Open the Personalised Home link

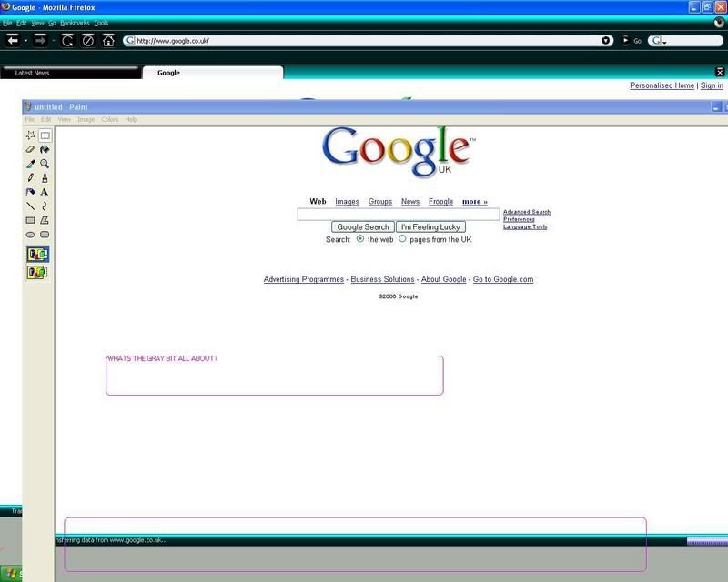pos(662,85)
